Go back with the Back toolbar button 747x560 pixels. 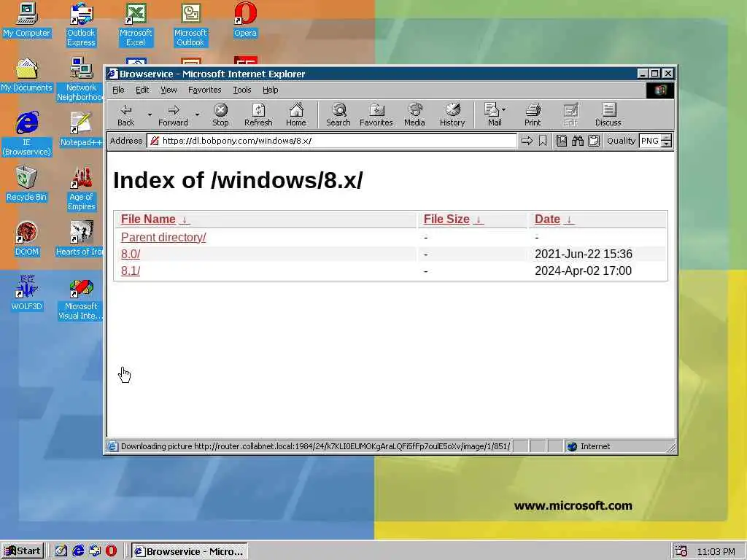pyautogui.click(x=125, y=114)
